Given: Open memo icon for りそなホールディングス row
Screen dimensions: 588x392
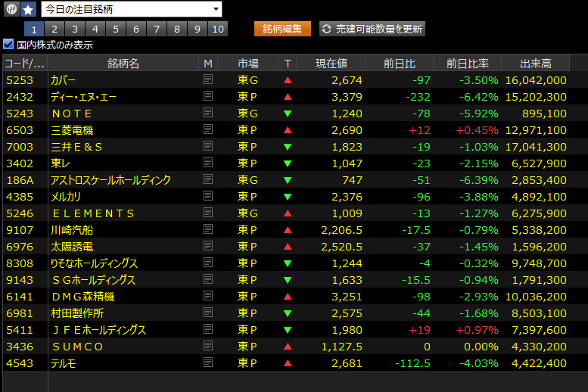Looking at the screenshot, I should [x=208, y=263].
